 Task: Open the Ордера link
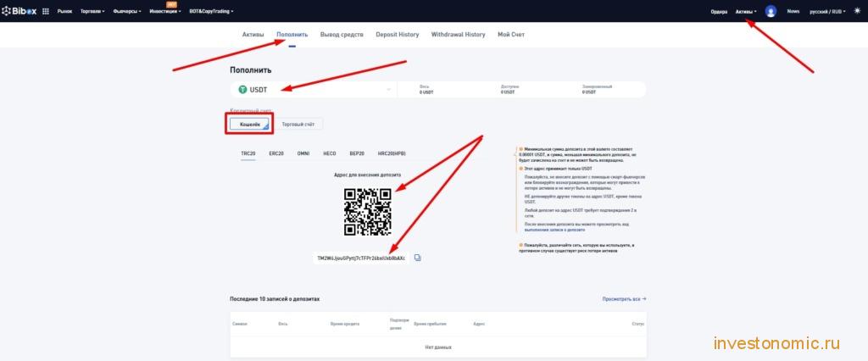[719, 12]
